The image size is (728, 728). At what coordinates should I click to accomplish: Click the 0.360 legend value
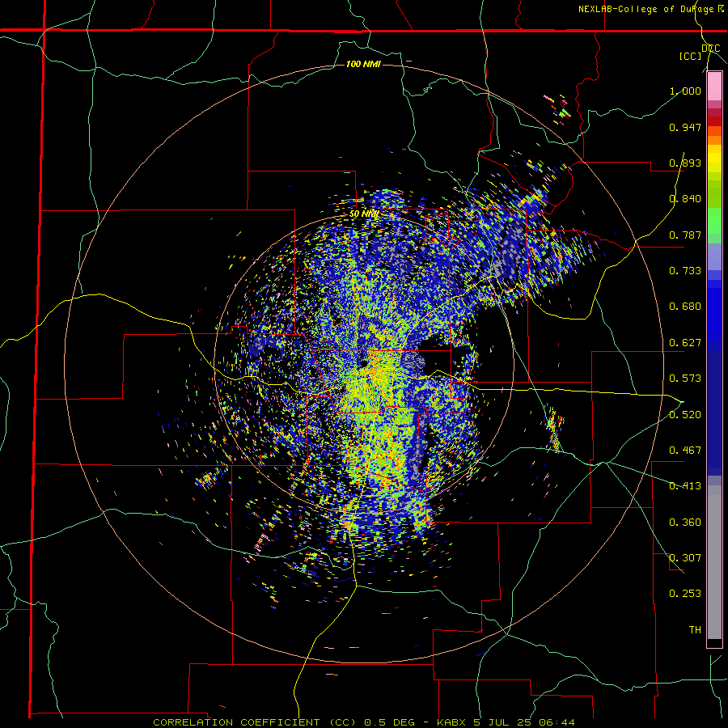685,523
